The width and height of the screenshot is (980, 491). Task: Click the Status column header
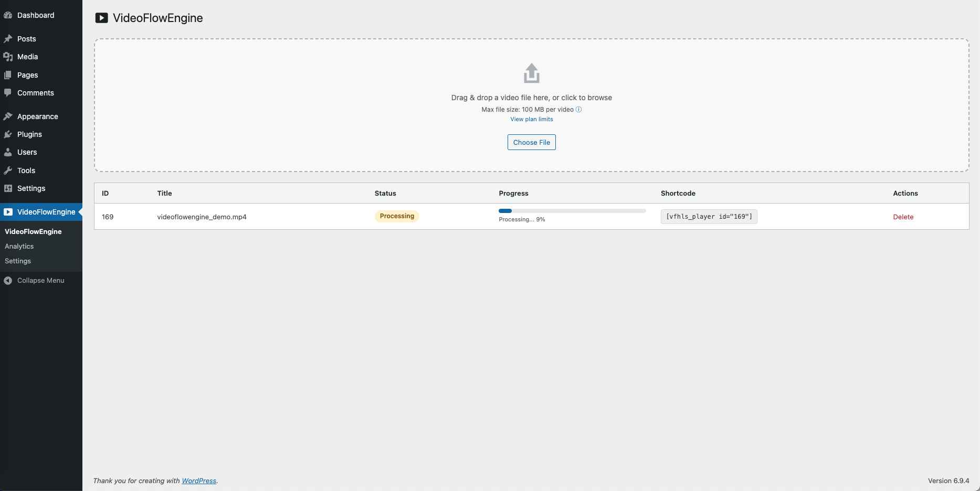coord(385,193)
